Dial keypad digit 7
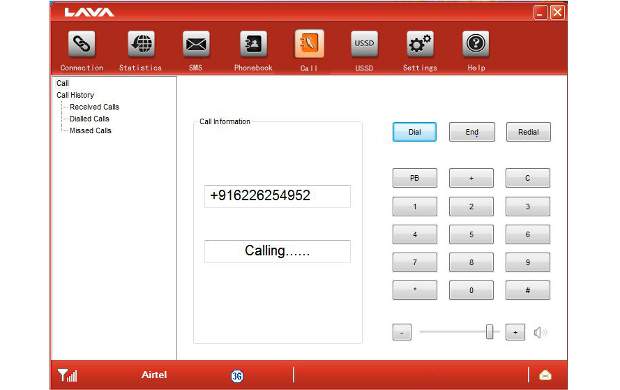The width and height of the screenshot is (620, 390). [415, 262]
